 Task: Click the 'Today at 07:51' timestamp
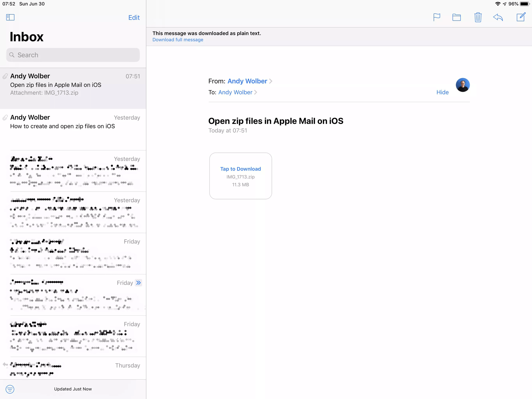tap(228, 130)
